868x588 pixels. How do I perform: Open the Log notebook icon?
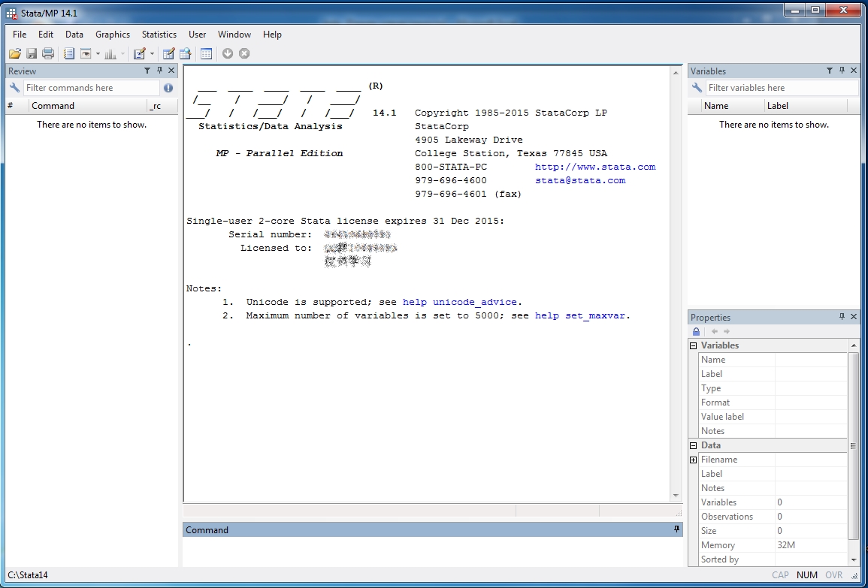[68, 53]
